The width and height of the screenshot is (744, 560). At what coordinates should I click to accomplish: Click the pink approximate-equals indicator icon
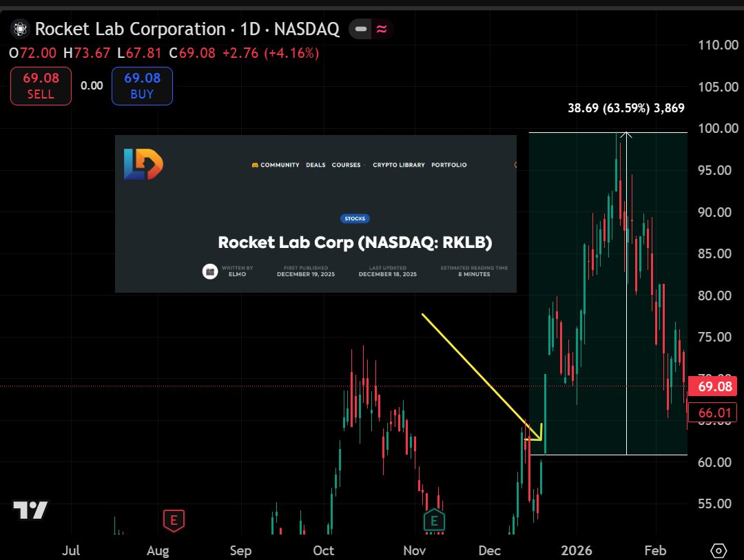pos(382,30)
